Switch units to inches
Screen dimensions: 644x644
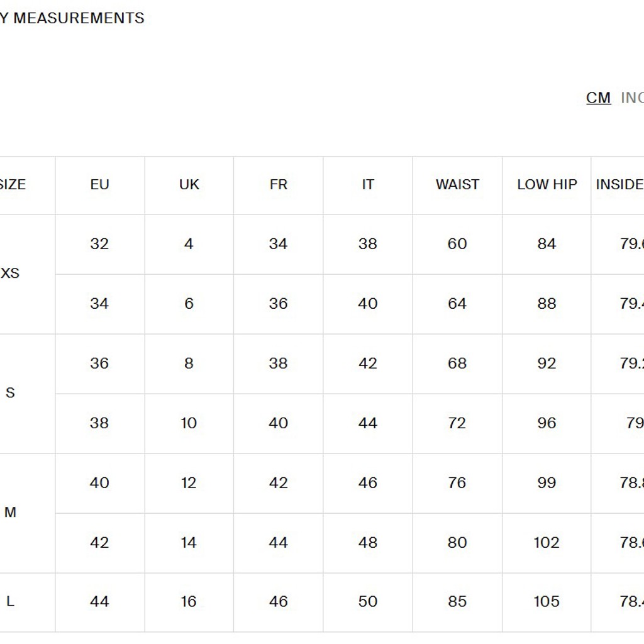coord(632,97)
